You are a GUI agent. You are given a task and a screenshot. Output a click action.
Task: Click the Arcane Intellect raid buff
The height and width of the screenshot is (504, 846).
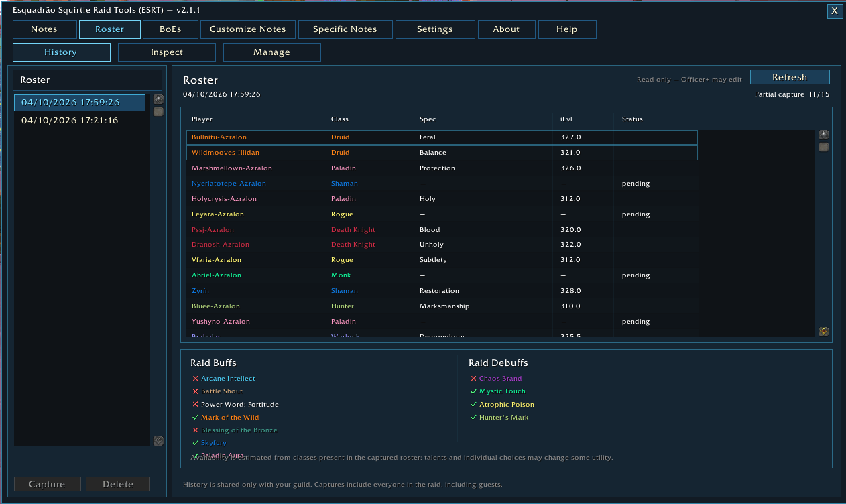tap(228, 379)
